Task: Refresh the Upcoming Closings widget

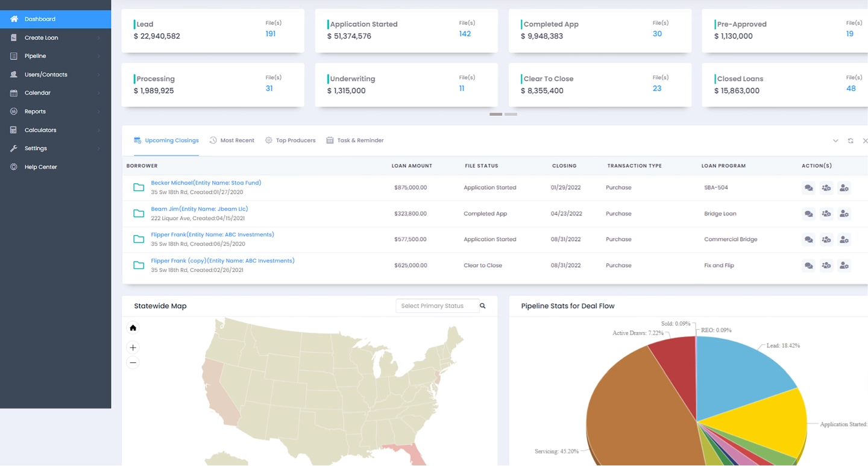Action: (851, 140)
